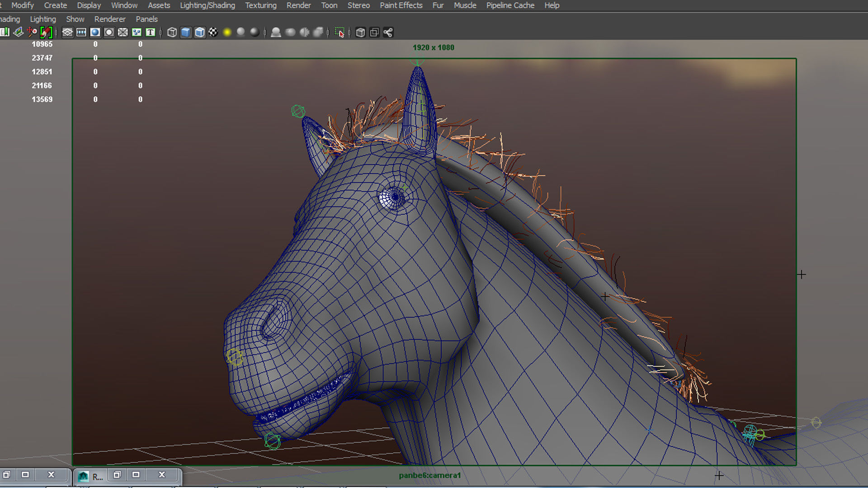The image size is (868, 488).
Task: Open the Window menu
Action: pyautogui.click(x=124, y=5)
